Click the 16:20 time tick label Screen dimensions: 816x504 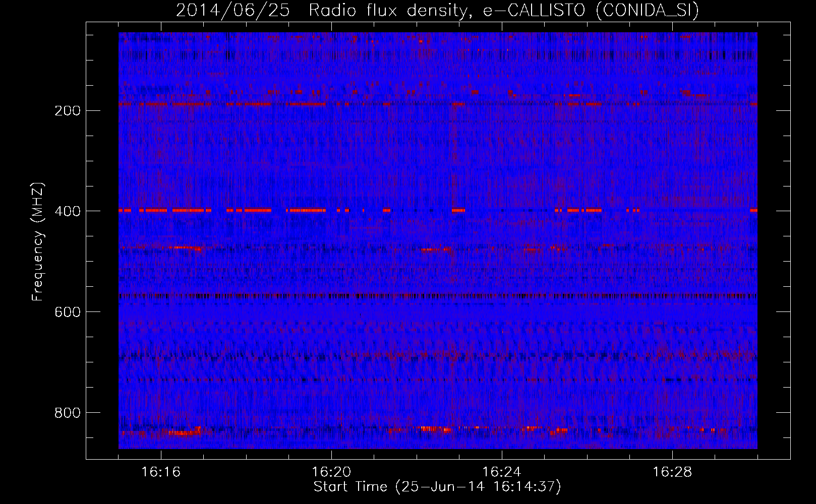click(331, 472)
